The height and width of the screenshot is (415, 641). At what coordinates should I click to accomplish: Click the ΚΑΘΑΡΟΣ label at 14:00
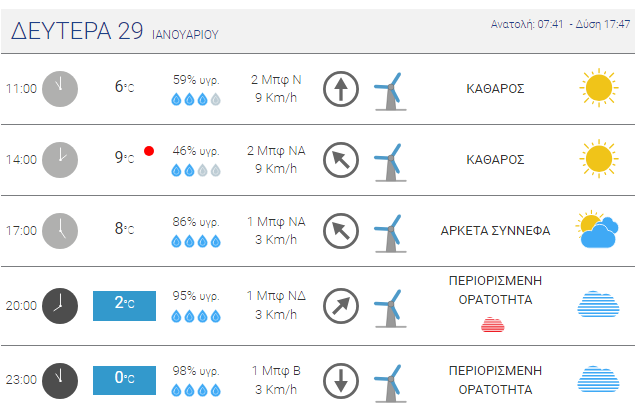(495, 159)
